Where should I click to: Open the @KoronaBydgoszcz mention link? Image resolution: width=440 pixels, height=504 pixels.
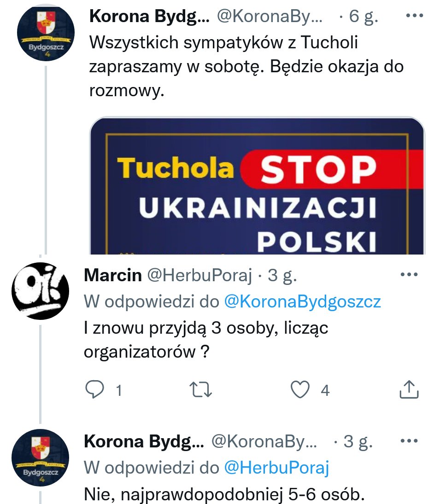(x=302, y=302)
